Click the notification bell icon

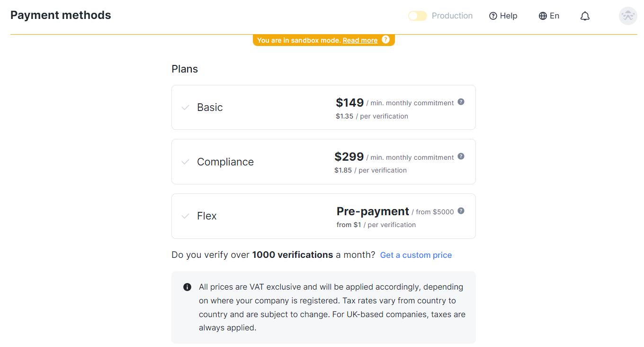pyautogui.click(x=585, y=16)
